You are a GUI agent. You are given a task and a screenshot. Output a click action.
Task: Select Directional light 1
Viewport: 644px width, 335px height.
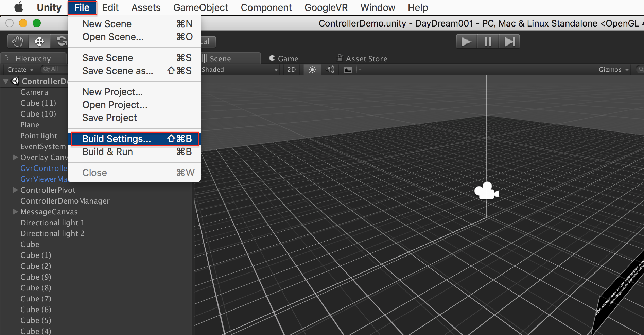pos(52,223)
